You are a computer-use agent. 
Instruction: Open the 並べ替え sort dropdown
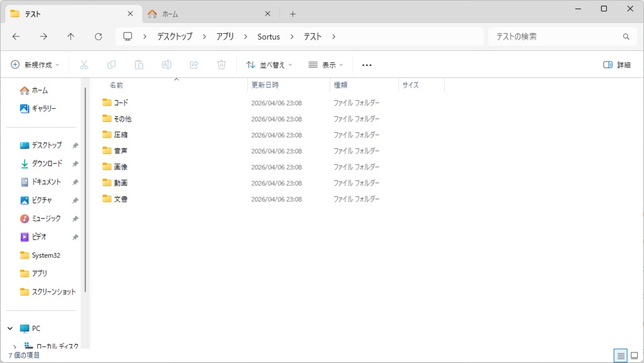(x=269, y=65)
